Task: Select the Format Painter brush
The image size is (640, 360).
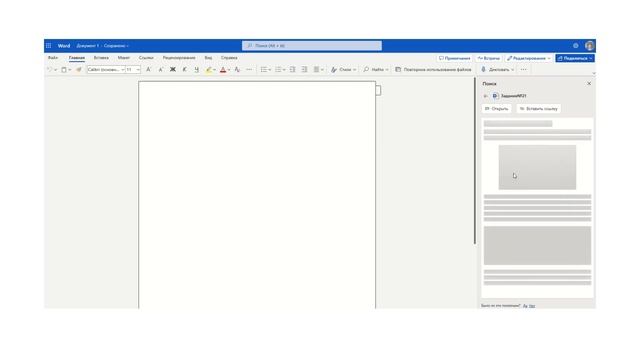Action: (79, 70)
